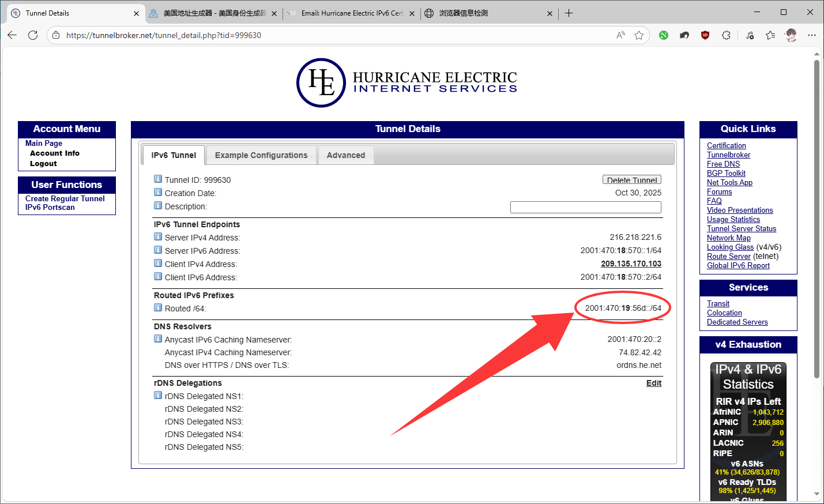Click the uBlock Origin extension icon
Image resolution: width=824 pixels, height=504 pixels.
(x=705, y=35)
